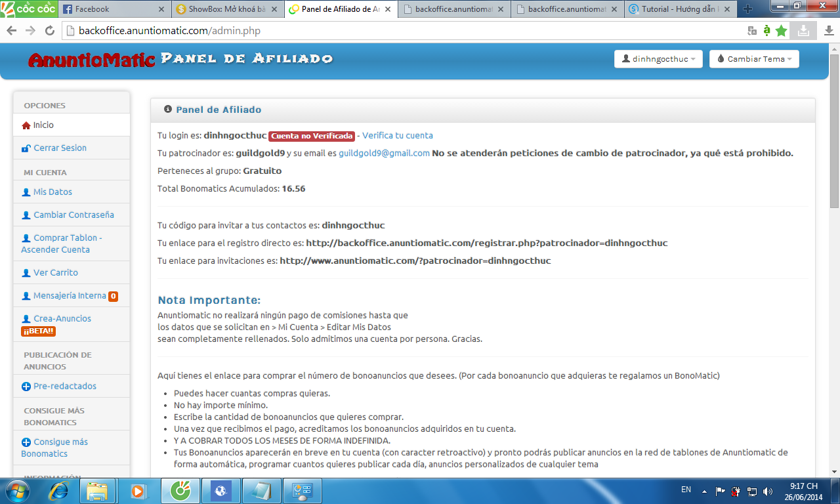Click the Action Center flag icon
The width and height of the screenshot is (840, 504).
tap(720, 490)
